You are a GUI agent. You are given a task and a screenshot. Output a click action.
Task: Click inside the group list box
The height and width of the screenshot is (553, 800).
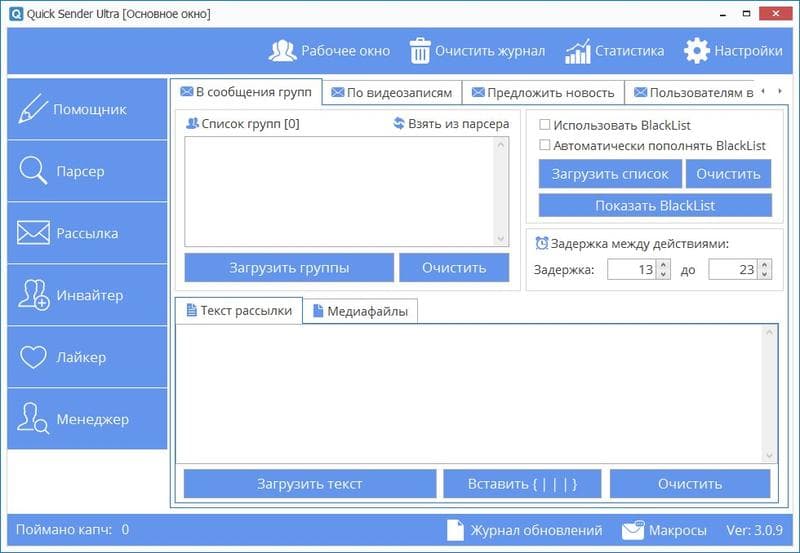[339, 191]
